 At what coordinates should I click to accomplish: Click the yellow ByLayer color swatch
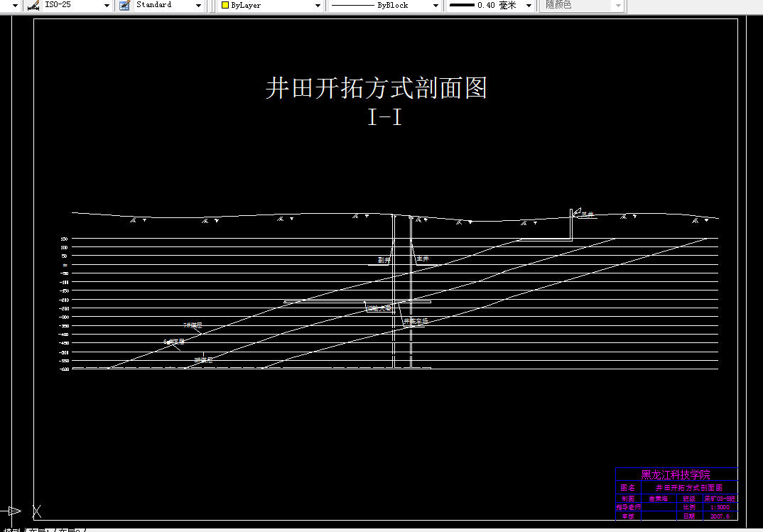(x=224, y=6)
